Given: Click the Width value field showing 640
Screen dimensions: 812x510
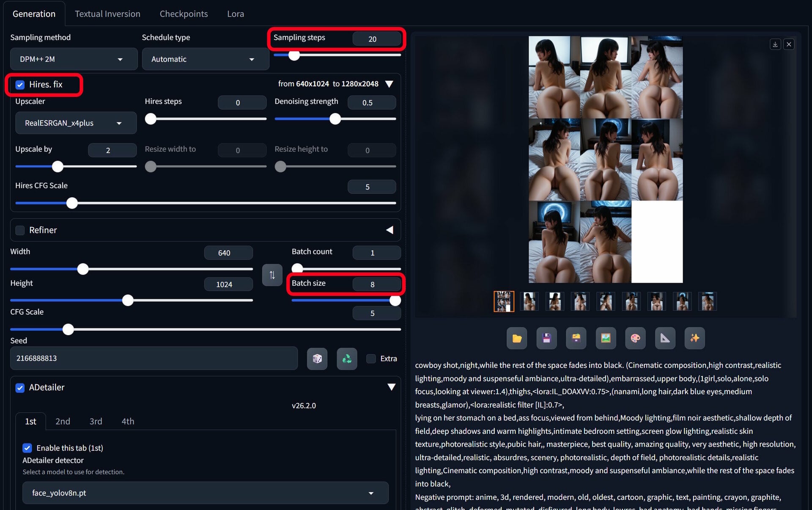Looking at the screenshot, I should [228, 253].
